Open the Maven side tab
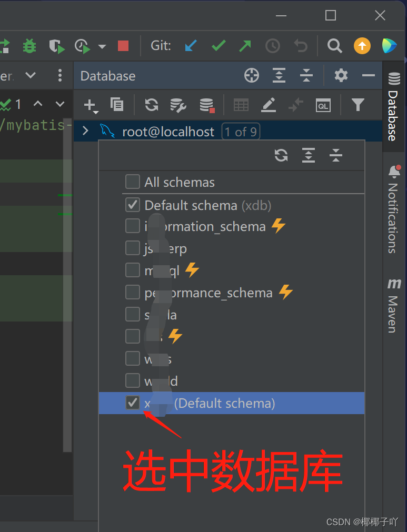Screen dimensions: 407x532 (393, 306)
